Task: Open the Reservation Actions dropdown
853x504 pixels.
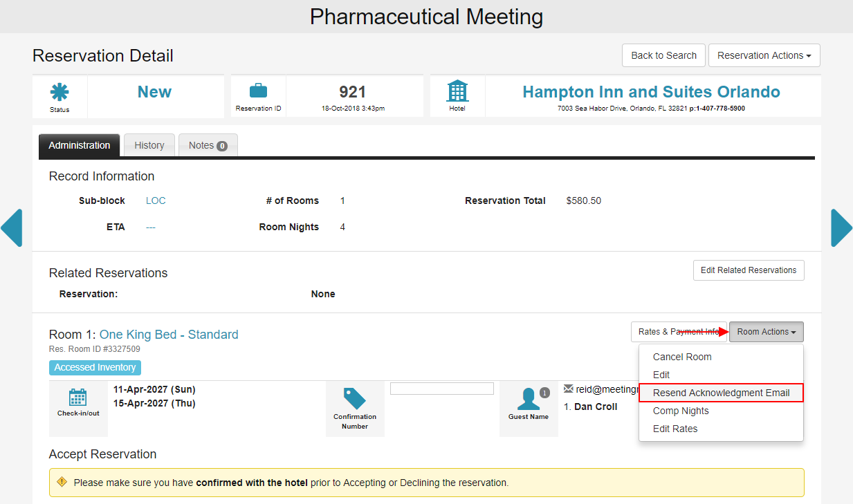Action: pyautogui.click(x=764, y=55)
